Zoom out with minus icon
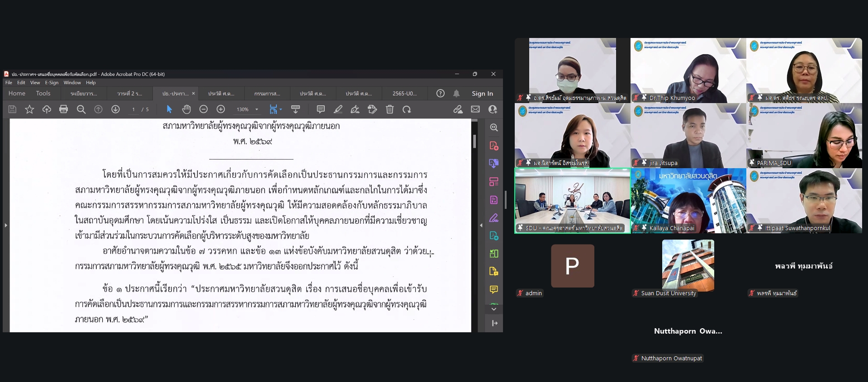Image resolution: width=868 pixels, height=382 pixels. 204,109
